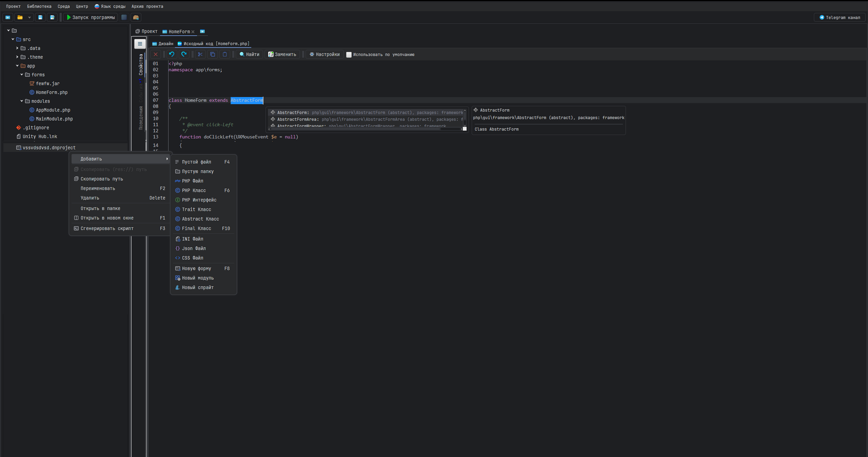Image resolution: width=868 pixels, height=457 pixels.
Task: Open the Язык среды menu
Action: point(110,6)
